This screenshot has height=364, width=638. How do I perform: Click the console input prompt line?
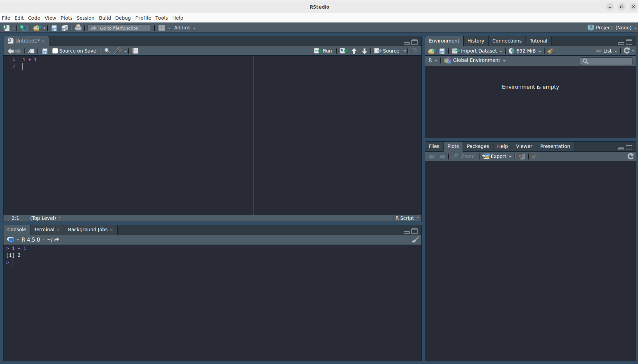[x=213, y=263]
